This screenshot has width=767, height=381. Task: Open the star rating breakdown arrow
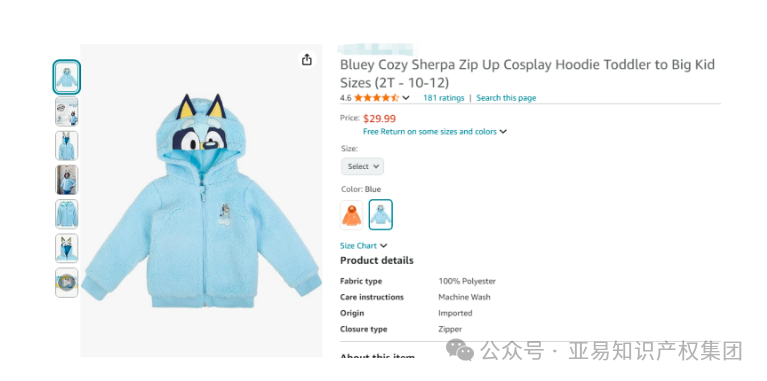(x=406, y=98)
